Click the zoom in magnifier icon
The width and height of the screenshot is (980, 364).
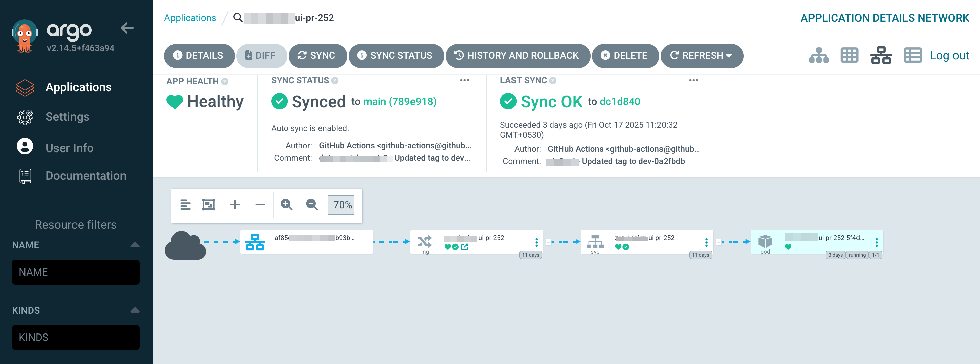pyautogui.click(x=286, y=205)
